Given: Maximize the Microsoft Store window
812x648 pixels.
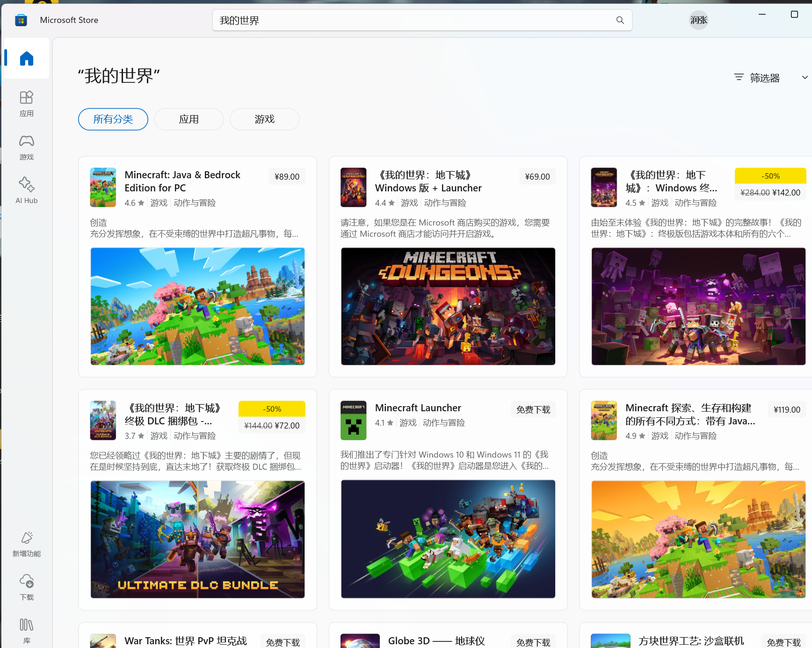Looking at the screenshot, I should tap(794, 15).
